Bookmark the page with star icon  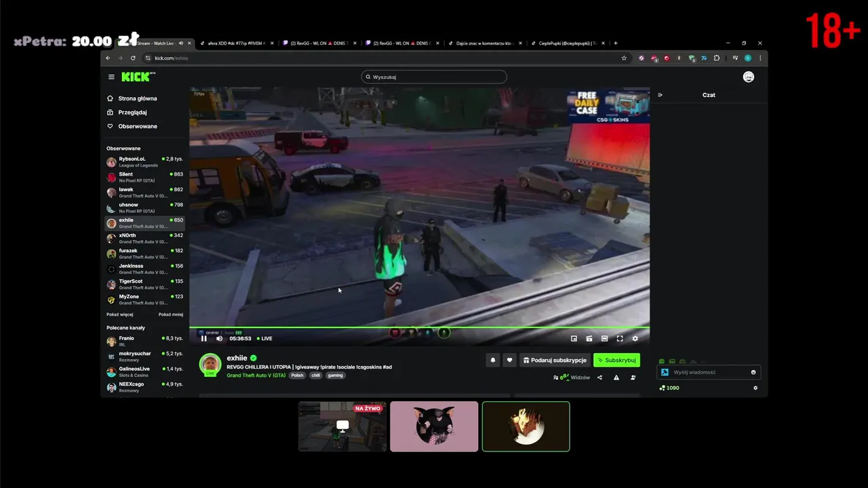(x=624, y=58)
